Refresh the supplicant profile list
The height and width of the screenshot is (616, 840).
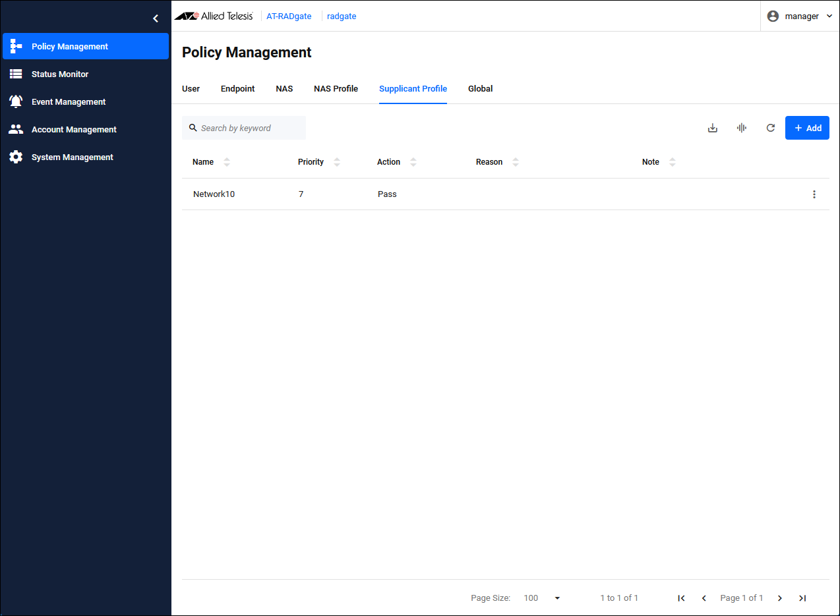770,128
